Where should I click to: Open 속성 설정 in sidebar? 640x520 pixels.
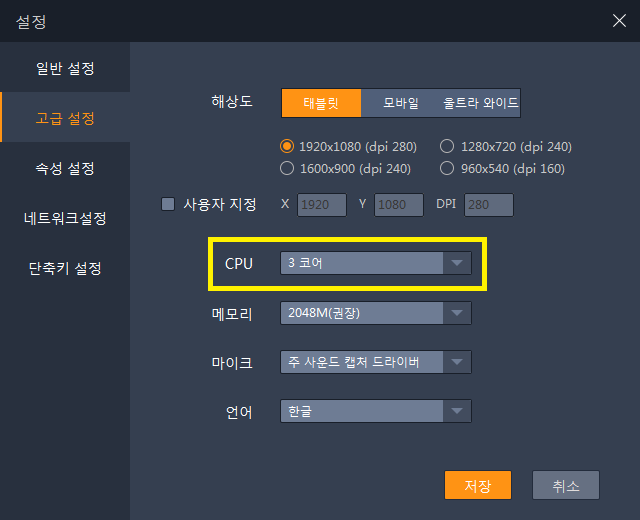65,168
